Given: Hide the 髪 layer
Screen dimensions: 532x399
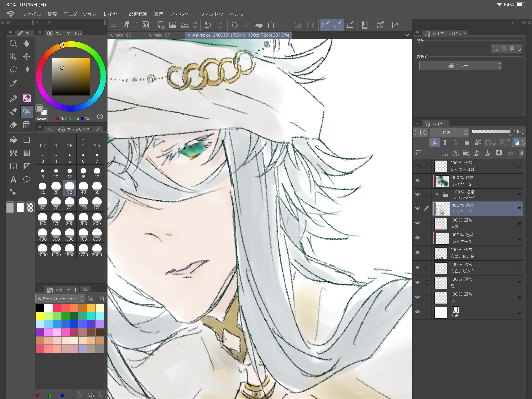Looking at the screenshot, I should (x=417, y=282).
